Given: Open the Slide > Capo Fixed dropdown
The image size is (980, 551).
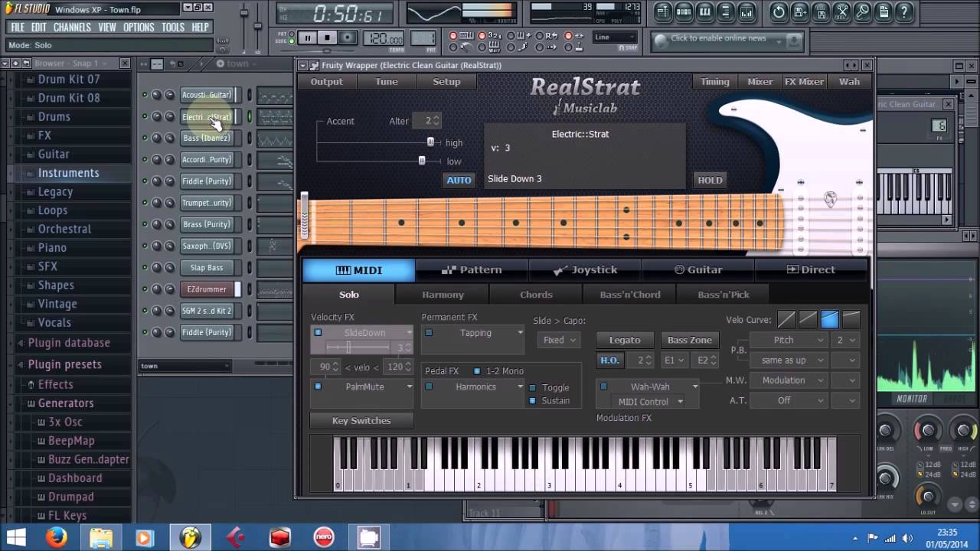Looking at the screenshot, I should [559, 340].
